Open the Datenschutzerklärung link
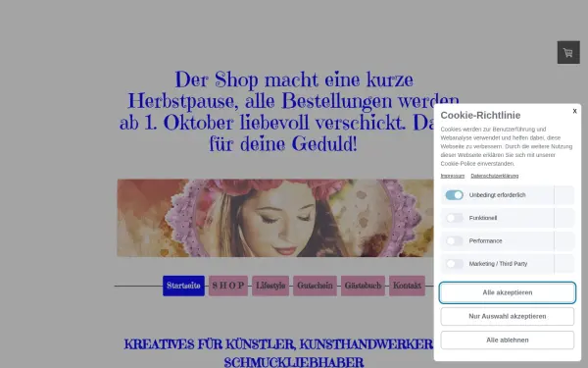This screenshot has width=588, height=368. tap(495, 176)
